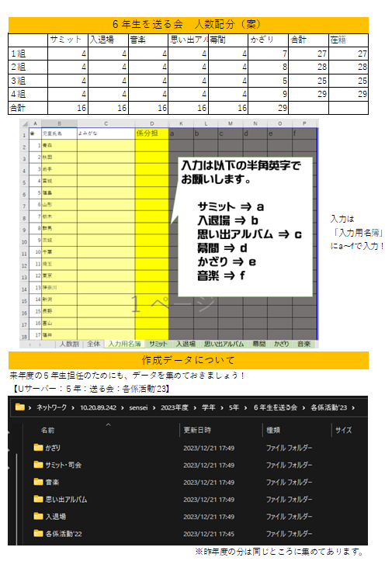Open the 入退場 folder icon in file list
Screen dimensions: 392x561
[38, 516]
